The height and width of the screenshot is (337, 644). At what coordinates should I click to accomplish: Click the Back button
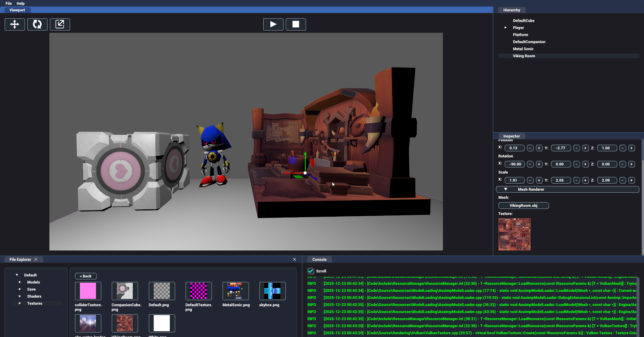(x=86, y=276)
